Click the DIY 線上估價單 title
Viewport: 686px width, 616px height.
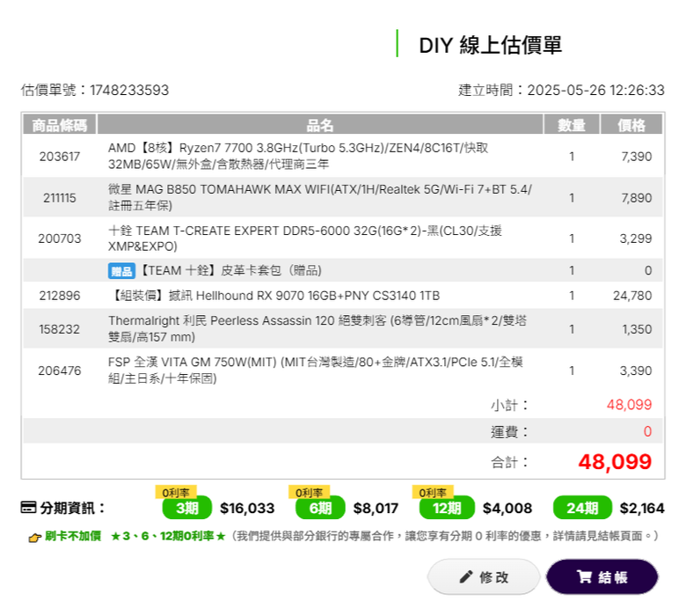tap(490, 45)
